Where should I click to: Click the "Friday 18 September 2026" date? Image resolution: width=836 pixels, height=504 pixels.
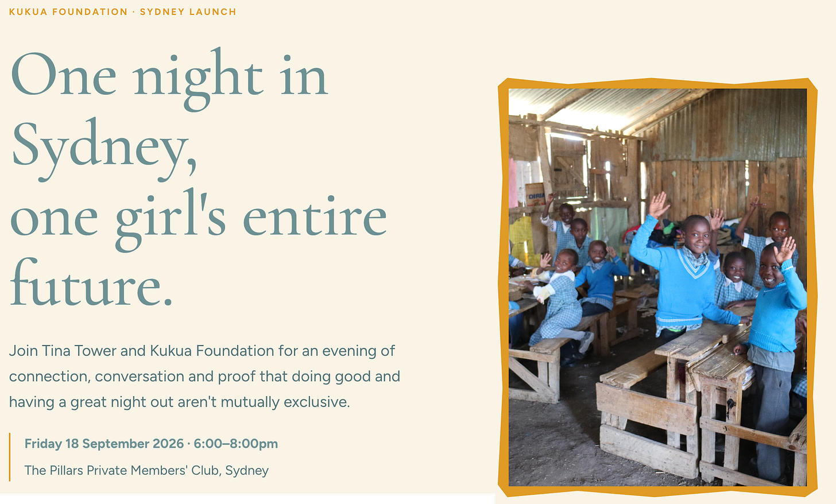click(104, 444)
